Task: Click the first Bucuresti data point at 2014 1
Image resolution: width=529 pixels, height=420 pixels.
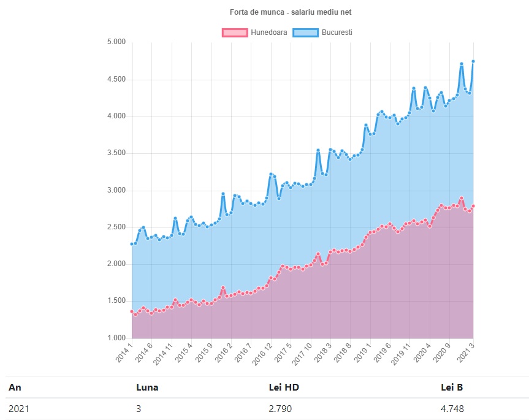Action: pos(132,244)
